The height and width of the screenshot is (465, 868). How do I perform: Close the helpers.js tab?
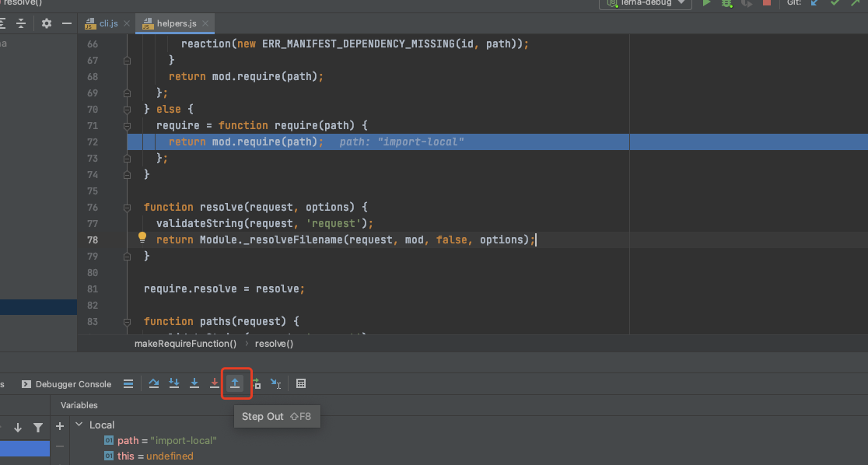pos(205,23)
